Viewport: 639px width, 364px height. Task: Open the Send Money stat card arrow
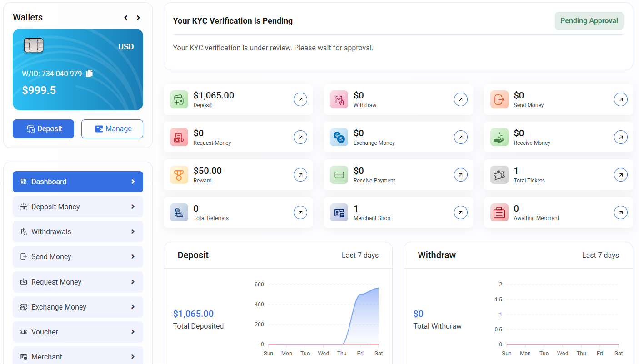(621, 99)
